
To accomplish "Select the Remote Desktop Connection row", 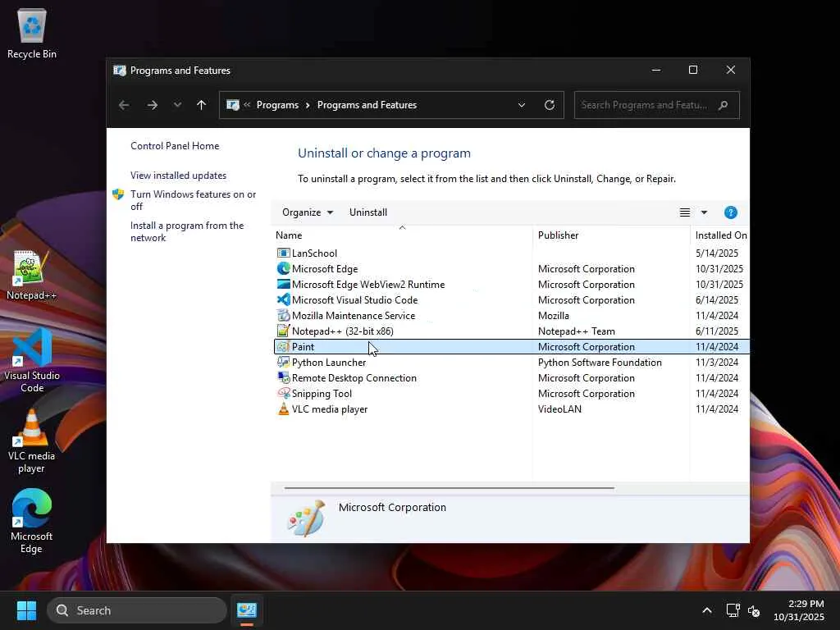I will tap(512, 377).
